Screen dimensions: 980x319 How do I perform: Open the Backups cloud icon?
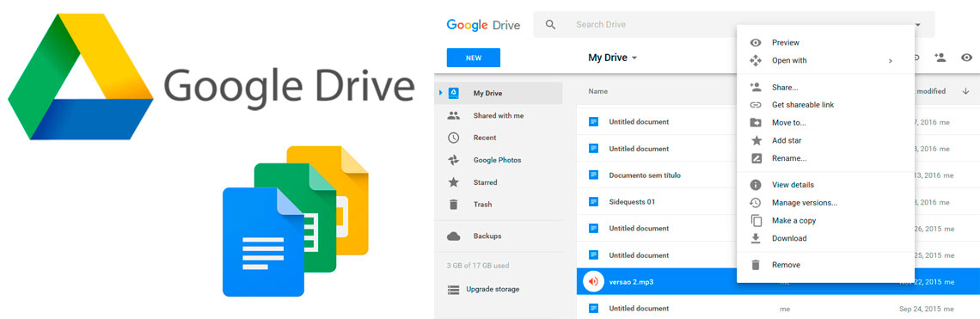454,236
